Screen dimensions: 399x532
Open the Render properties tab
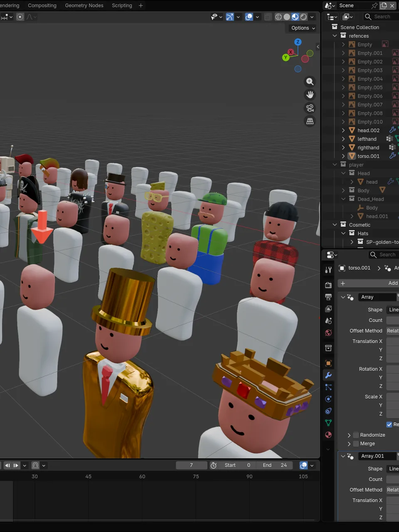[x=328, y=285]
